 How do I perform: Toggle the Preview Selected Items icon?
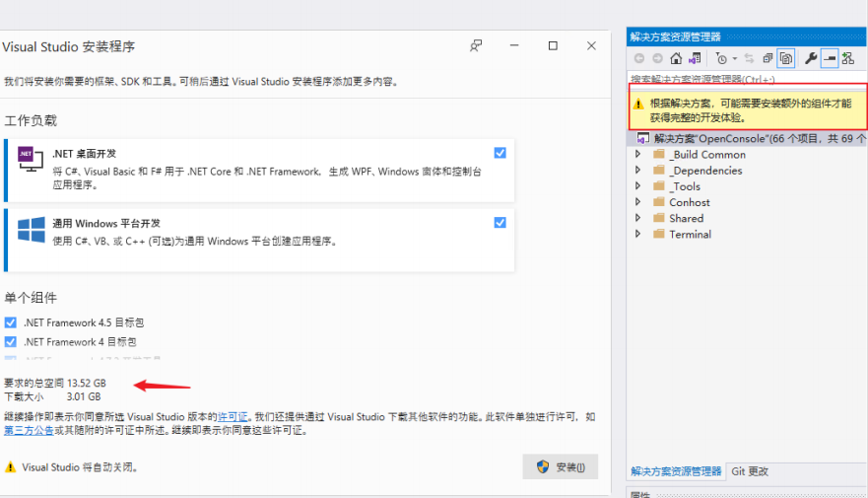(x=830, y=59)
